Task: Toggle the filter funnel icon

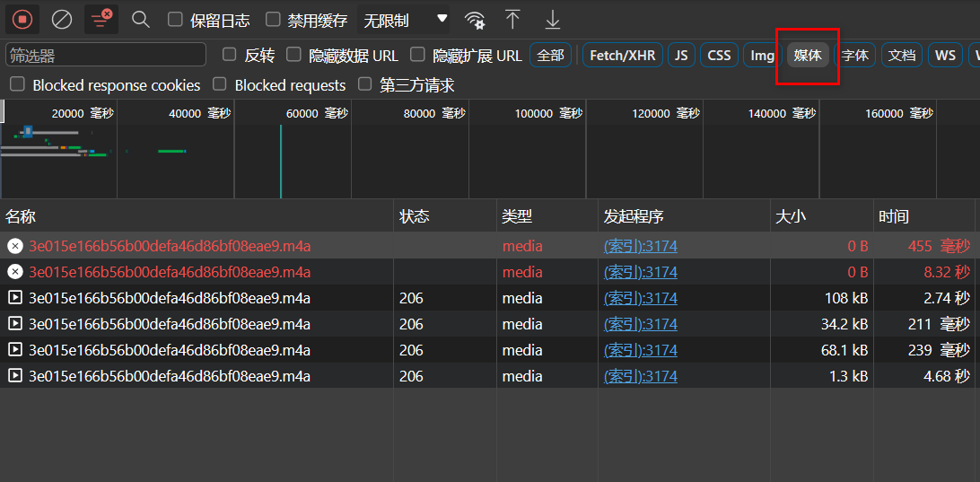Action: [x=101, y=19]
